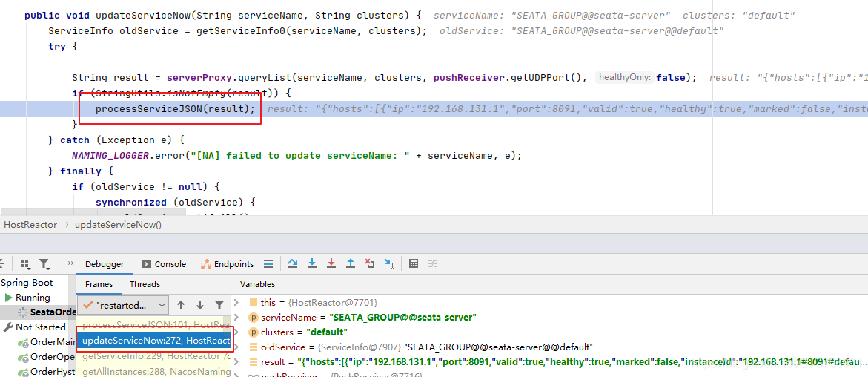
Task: Select the processServiceJSON:101 stack frame
Action: click(154, 324)
